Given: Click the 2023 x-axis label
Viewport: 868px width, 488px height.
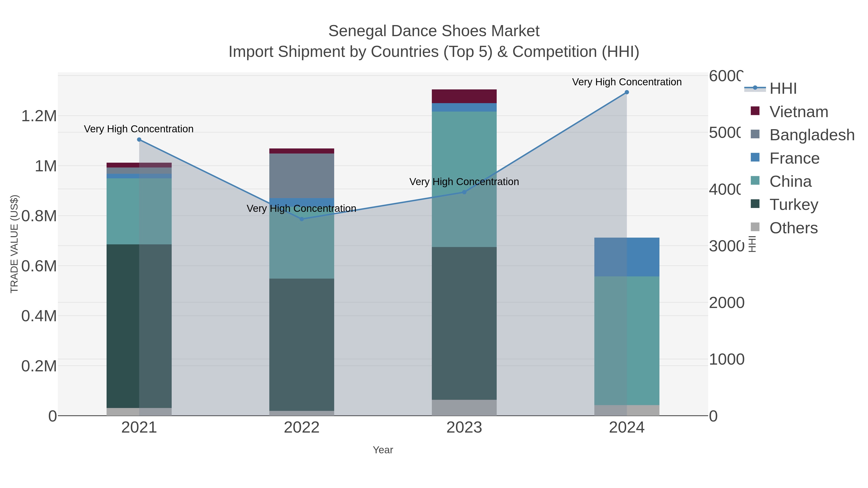Looking at the screenshot, I should (464, 428).
